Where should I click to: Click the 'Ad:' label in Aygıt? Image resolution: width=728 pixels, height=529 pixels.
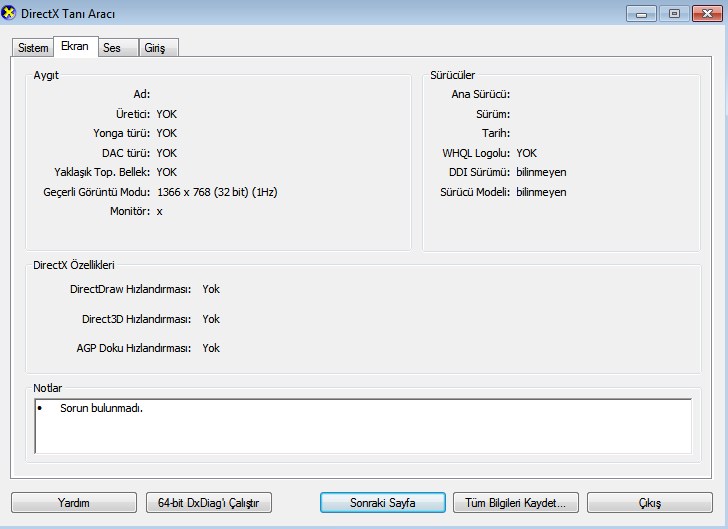point(142,94)
